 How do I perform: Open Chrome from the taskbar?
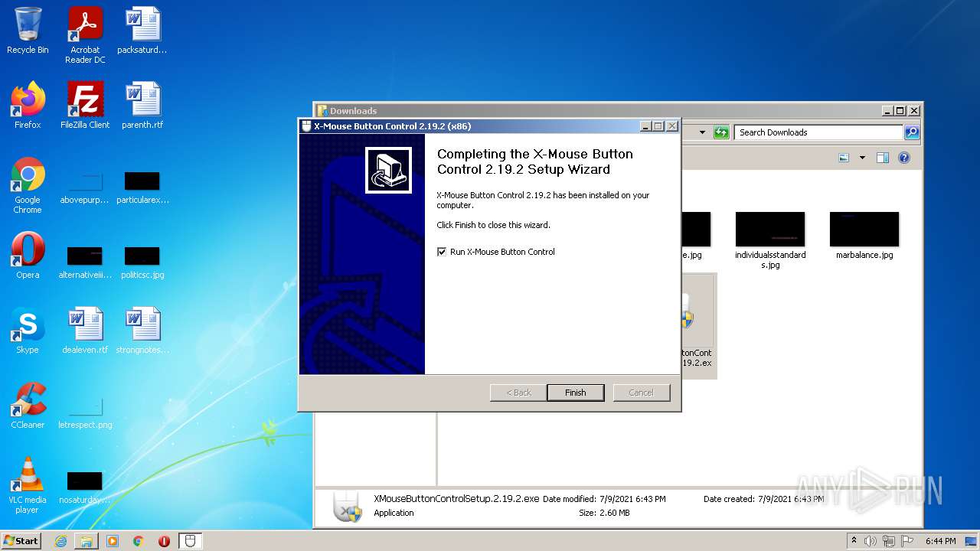tap(139, 541)
